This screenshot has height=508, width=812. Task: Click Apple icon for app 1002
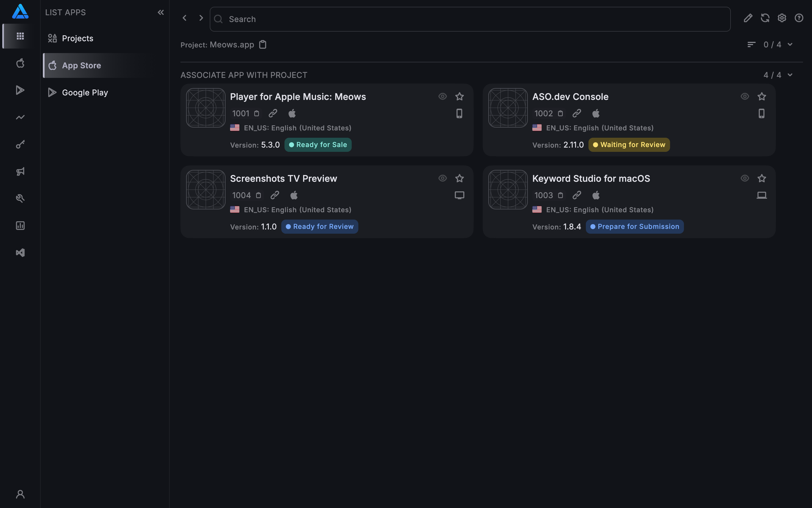point(596,113)
